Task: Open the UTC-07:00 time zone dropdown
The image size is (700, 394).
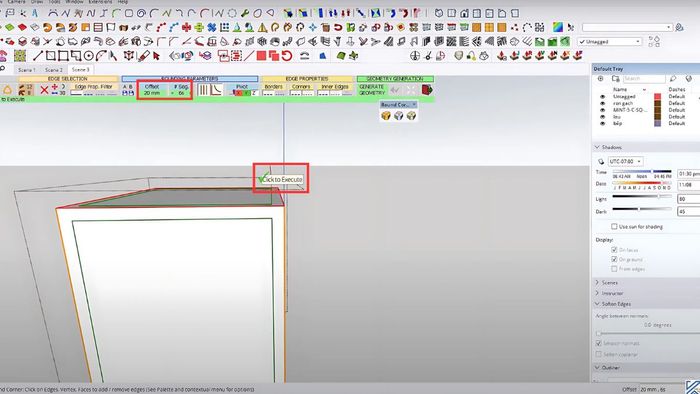Action: 625,161
